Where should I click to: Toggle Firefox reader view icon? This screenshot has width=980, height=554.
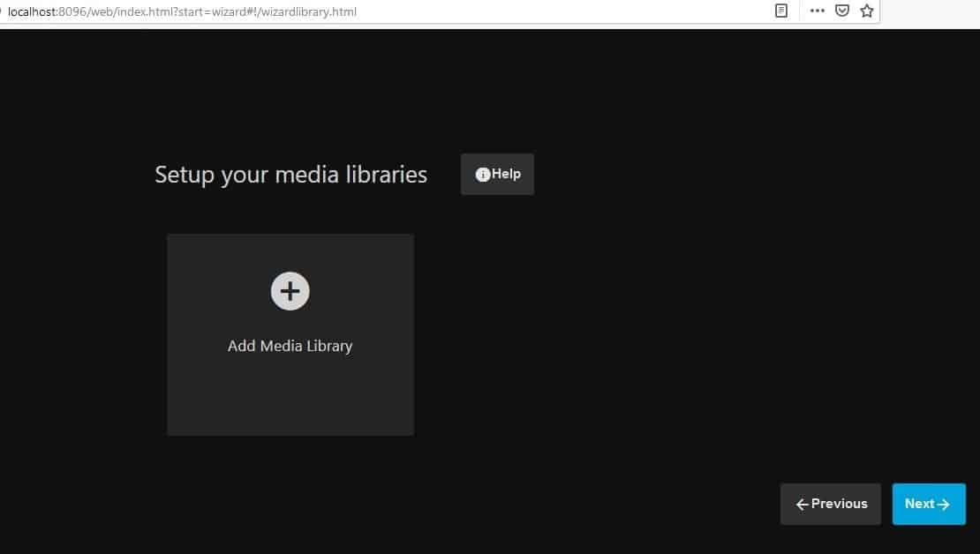point(781,11)
